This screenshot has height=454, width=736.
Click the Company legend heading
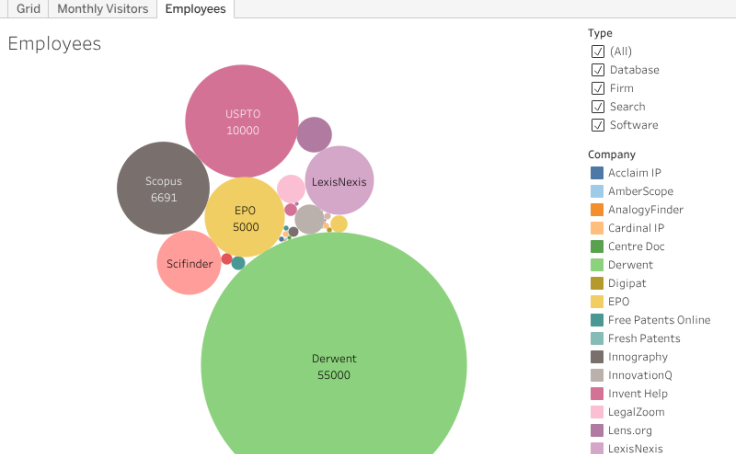click(612, 154)
